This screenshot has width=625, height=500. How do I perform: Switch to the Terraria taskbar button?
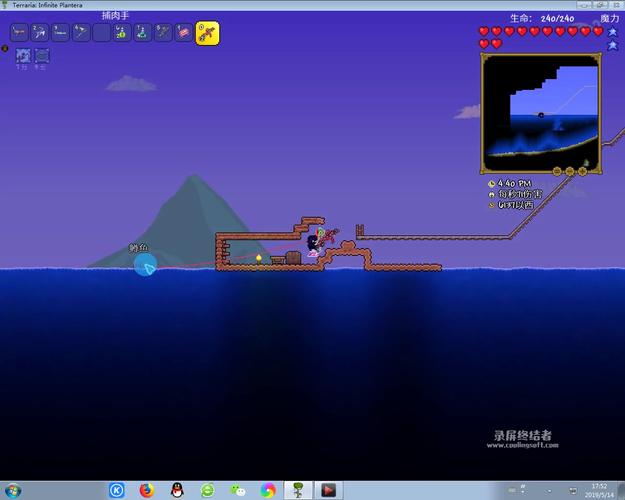point(298,490)
